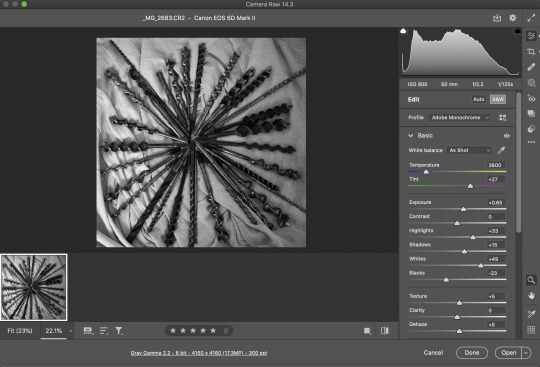The height and width of the screenshot is (367, 540).
Task: Open the Masking tool
Action: coord(531,83)
